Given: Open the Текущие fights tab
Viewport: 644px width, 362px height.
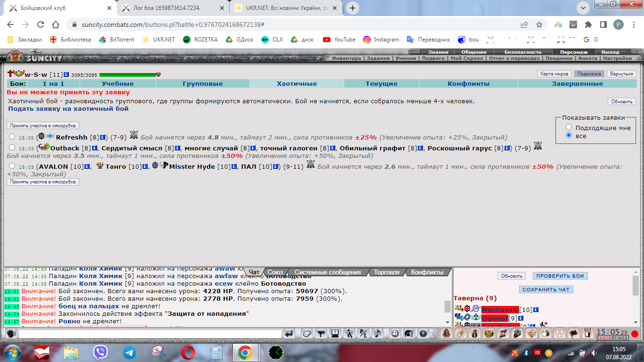Looking at the screenshot, I should point(381,83).
